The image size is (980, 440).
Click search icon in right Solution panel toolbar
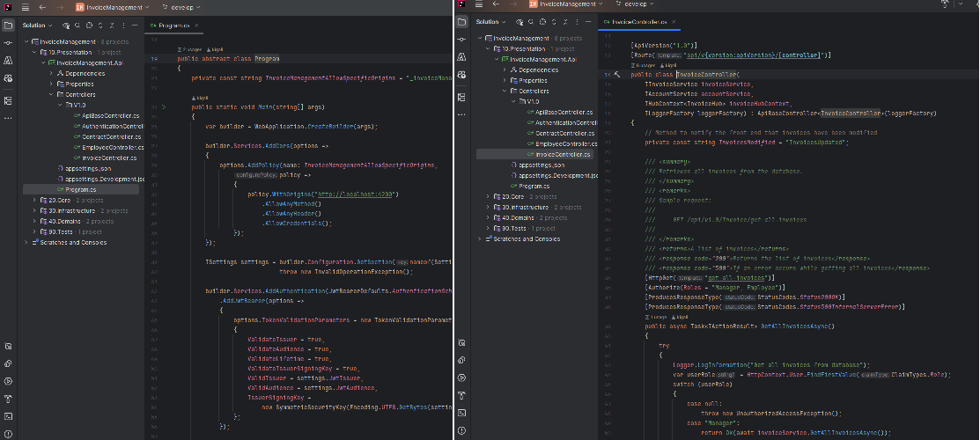pyautogui.click(x=531, y=22)
